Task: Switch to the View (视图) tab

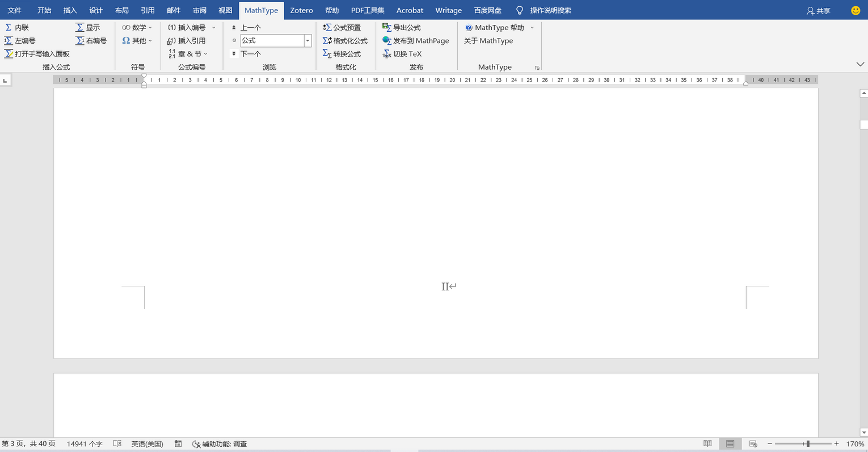Action: pyautogui.click(x=225, y=10)
